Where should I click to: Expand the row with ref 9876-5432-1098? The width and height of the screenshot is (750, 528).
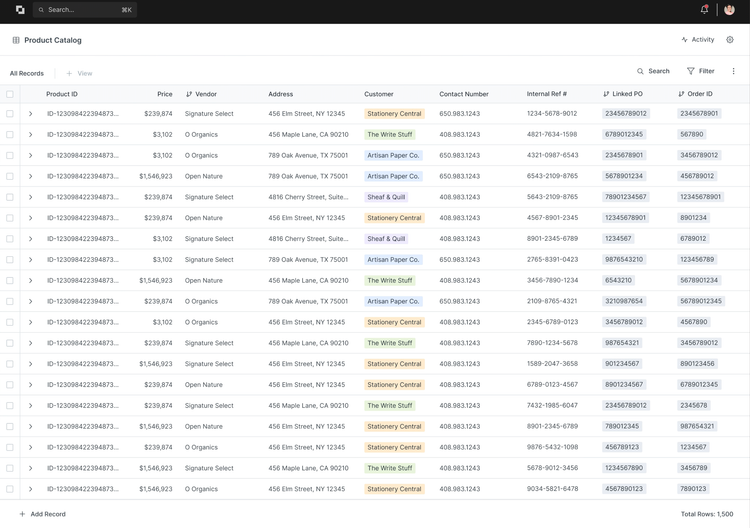[x=30, y=448]
